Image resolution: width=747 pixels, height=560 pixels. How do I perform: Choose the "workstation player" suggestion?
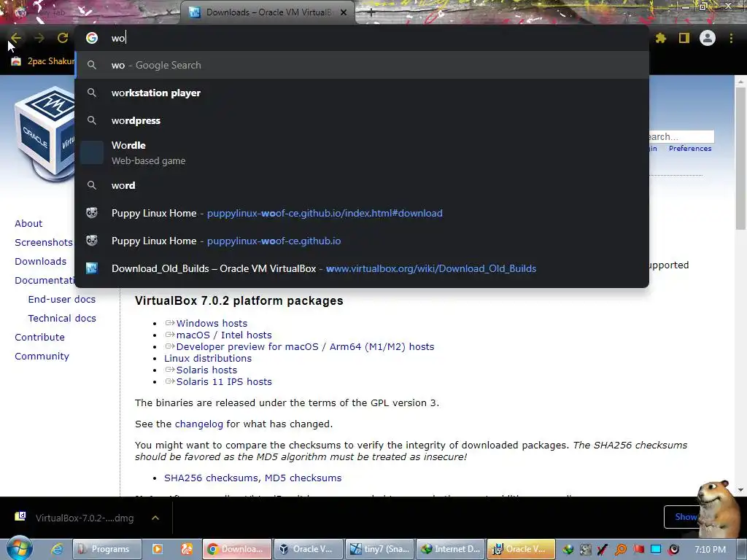point(362,93)
